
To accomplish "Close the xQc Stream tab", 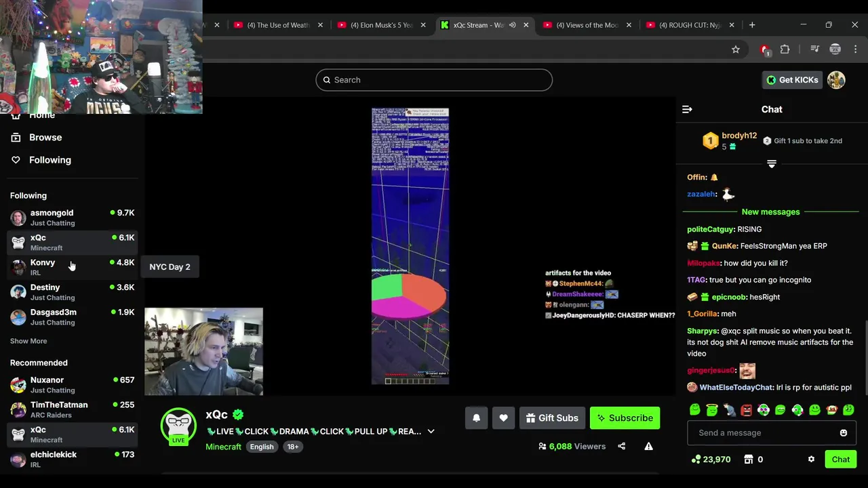I will [x=526, y=25].
